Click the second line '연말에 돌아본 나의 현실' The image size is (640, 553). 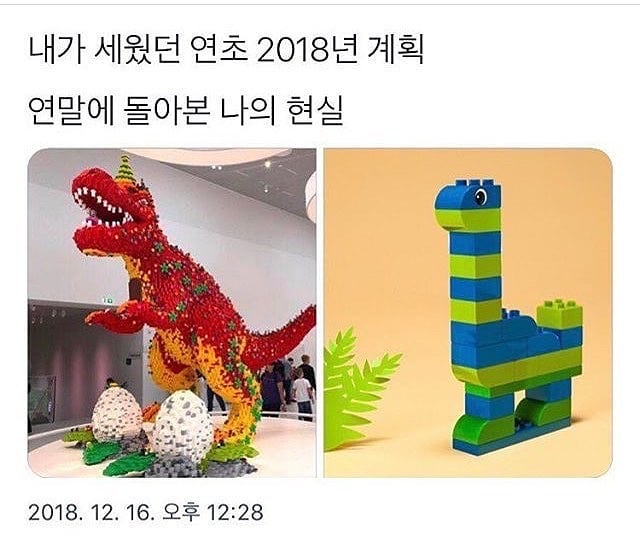click(186, 110)
